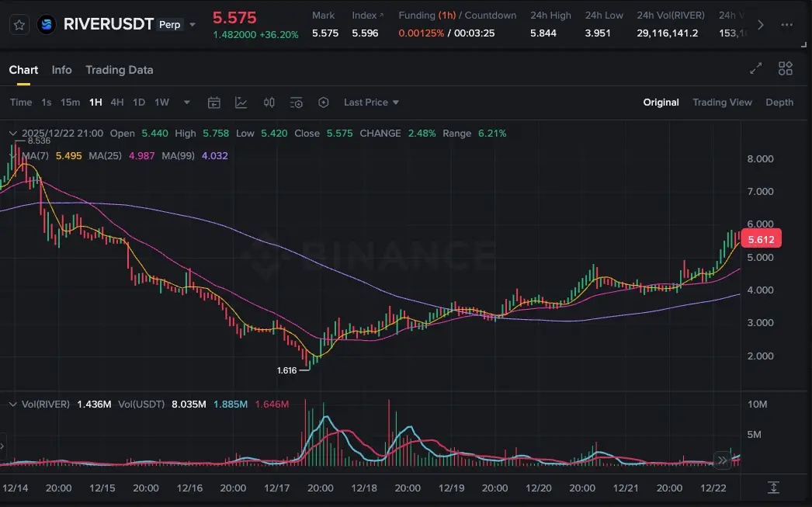Collapse the Vol(RIVER) indicator panel

point(12,405)
